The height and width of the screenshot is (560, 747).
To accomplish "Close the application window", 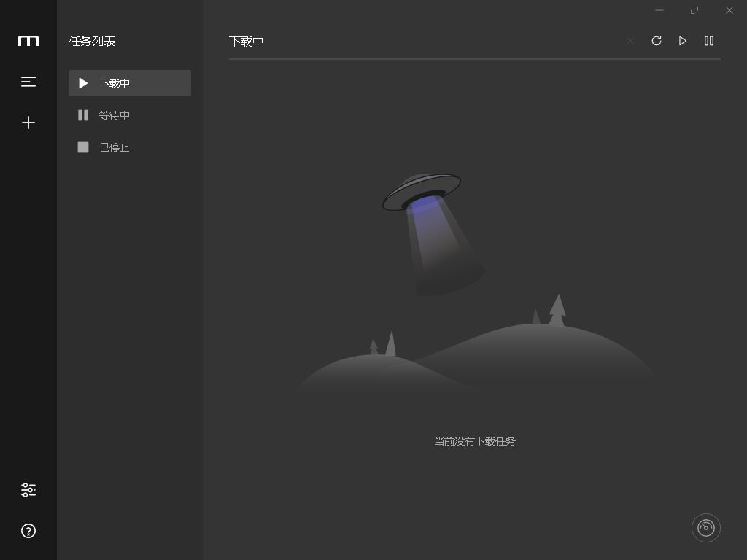I will 729,10.
